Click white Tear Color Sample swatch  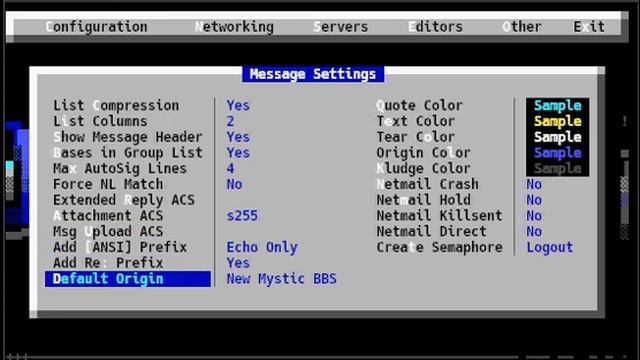(558, 137)
